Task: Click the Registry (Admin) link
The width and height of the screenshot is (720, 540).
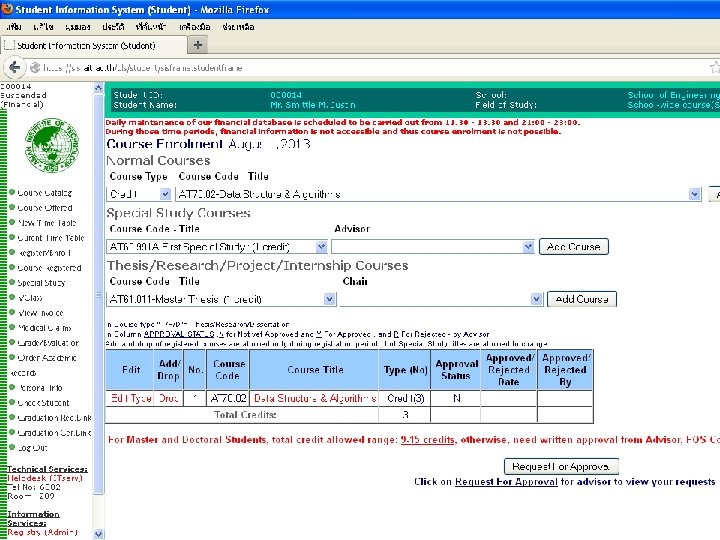Action: click(42, 532)
